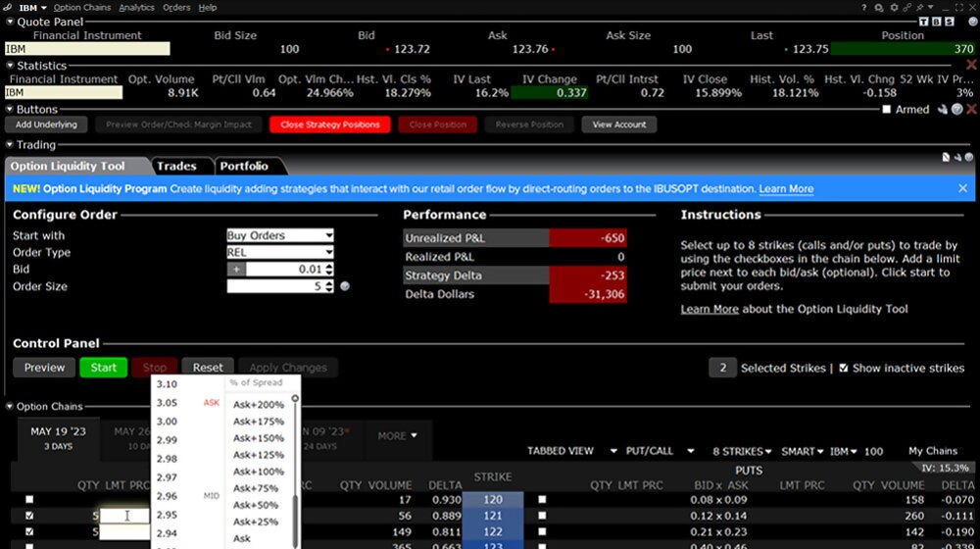Remove the Statistics panel with red X
The height and width of the screenshot is (549, 980).
tap(971, 65)
